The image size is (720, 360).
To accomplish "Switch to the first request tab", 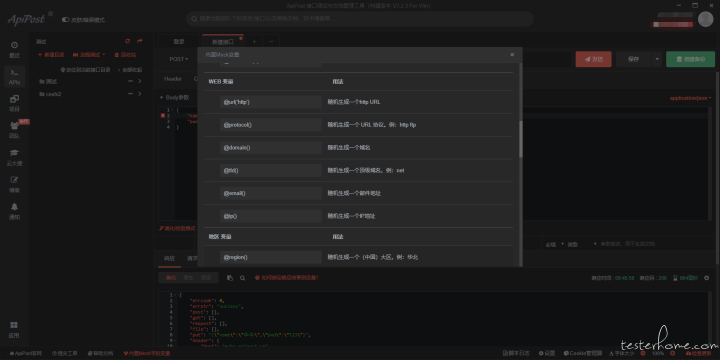I will [179, 41].
